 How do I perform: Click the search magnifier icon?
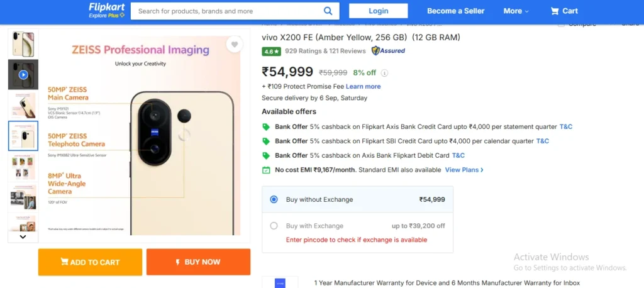point(328,11)
